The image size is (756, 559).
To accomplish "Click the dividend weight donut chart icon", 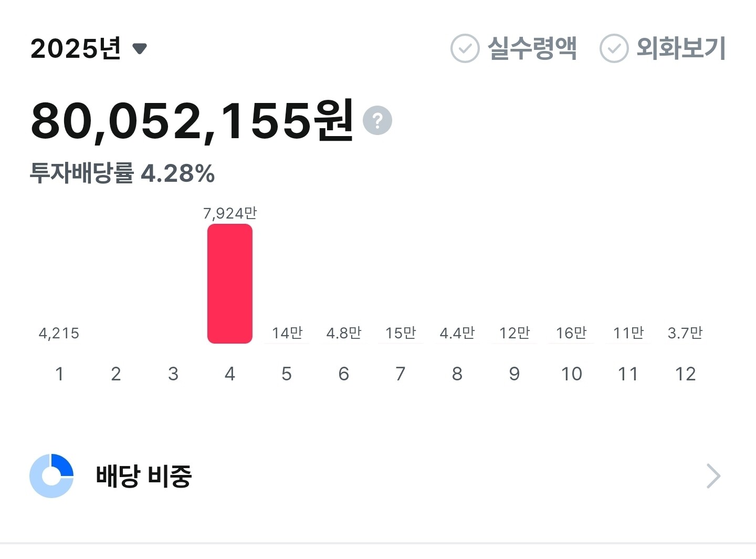I will (51, 476).
